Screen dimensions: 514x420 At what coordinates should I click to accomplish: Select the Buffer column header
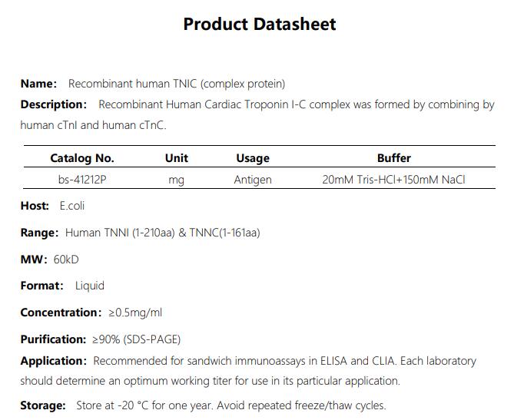[x=393, y=158]
